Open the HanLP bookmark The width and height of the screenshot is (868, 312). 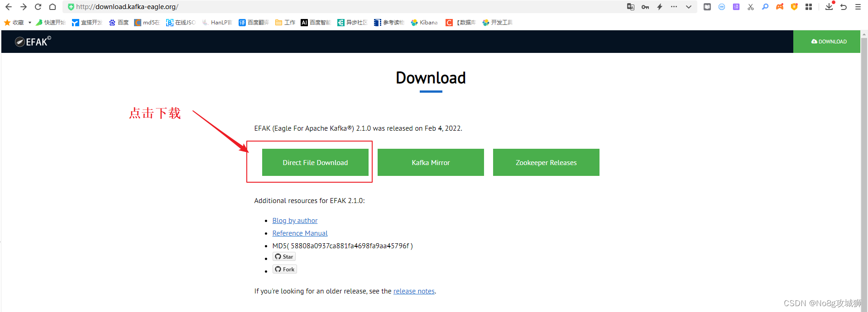tap(217, 23)
